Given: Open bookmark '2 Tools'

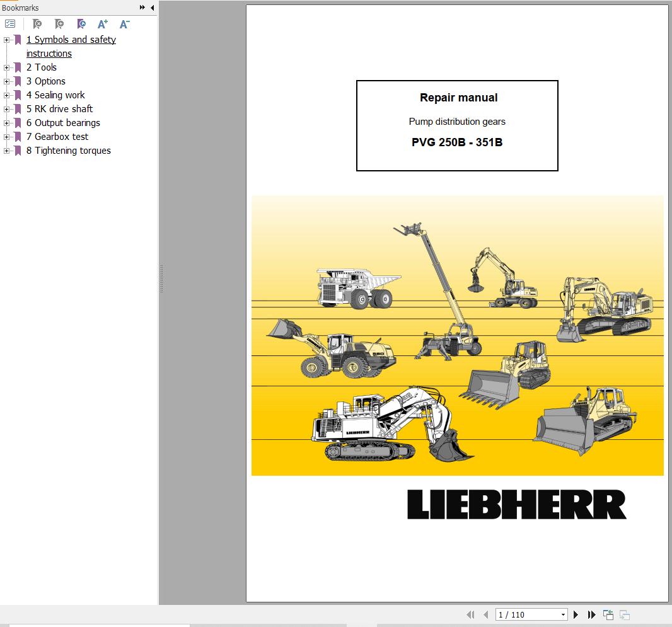Looking at the screenshot, I should click(42, 67).
